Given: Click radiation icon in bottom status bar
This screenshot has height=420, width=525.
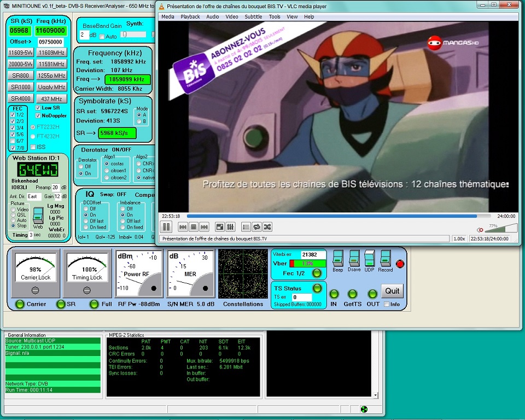Looking at the screenshot, I should click(364, 409).
